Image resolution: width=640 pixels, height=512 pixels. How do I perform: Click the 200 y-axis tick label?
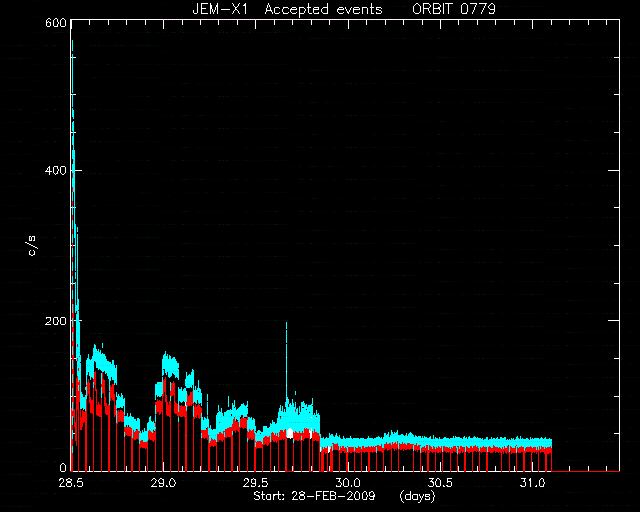(x=56, y=321)
